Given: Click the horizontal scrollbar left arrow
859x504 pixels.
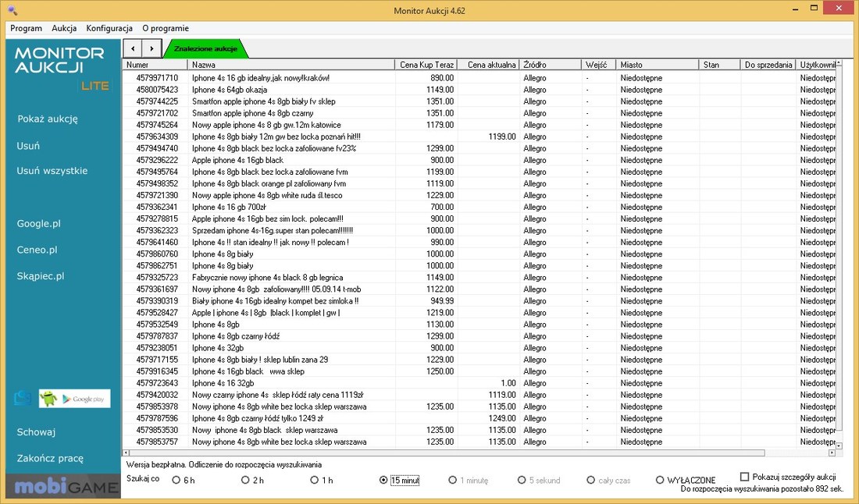Looking at the screenshot, I should point(126,453).
